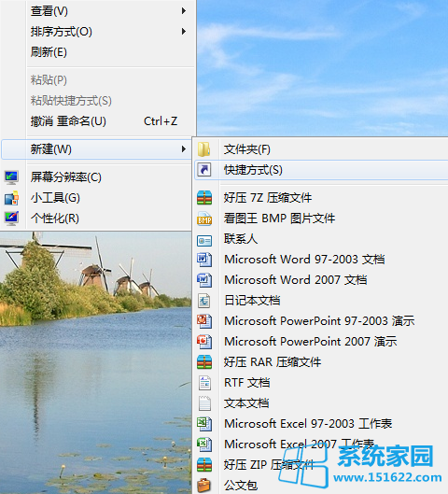Click the PowerPoint 2007 presentation icon
The height and width of the screenshot is (494, 448).
pos(204,342)
